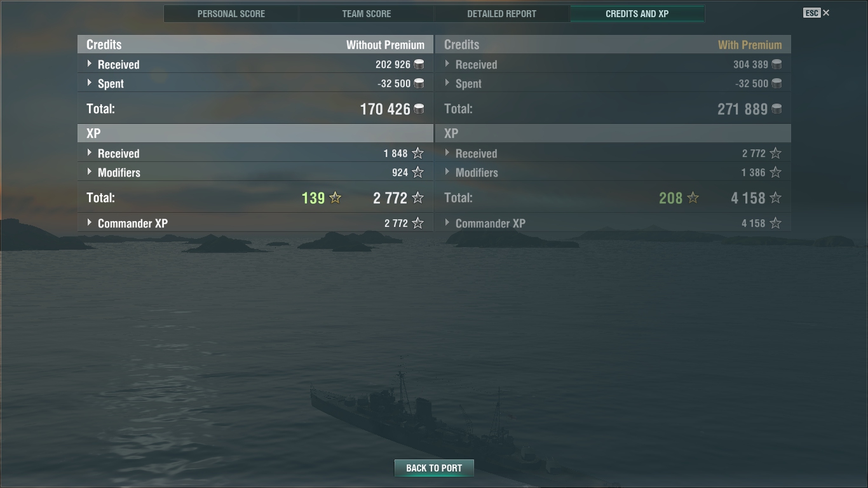Click the ESC key icon

pos(811,13)
